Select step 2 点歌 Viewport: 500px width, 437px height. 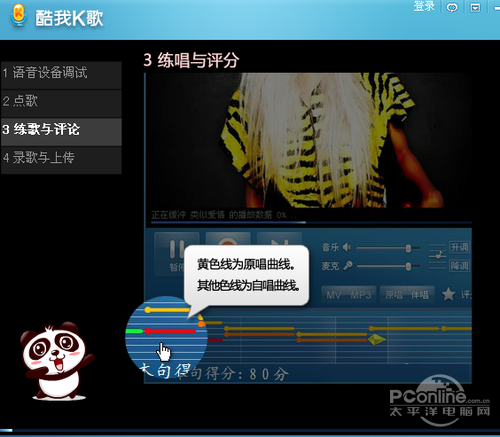click(61, 103)
